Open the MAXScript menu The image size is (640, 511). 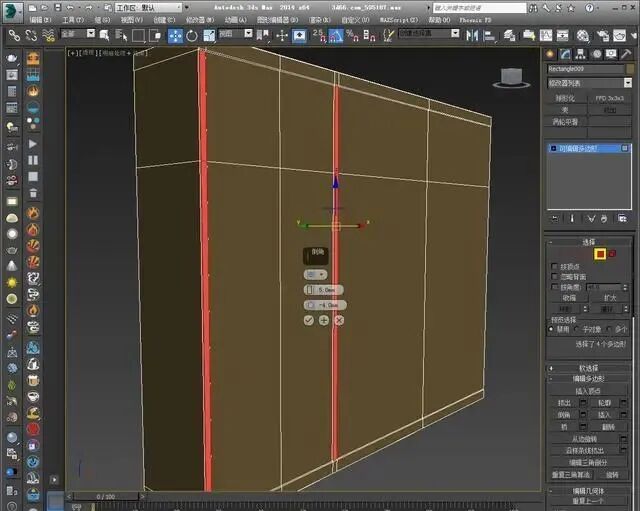(399, 20)
